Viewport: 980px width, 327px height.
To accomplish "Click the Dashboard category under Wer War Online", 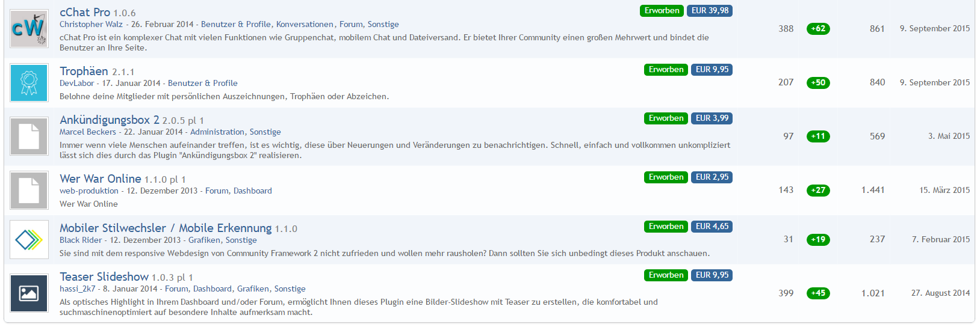I will (252, 191).
